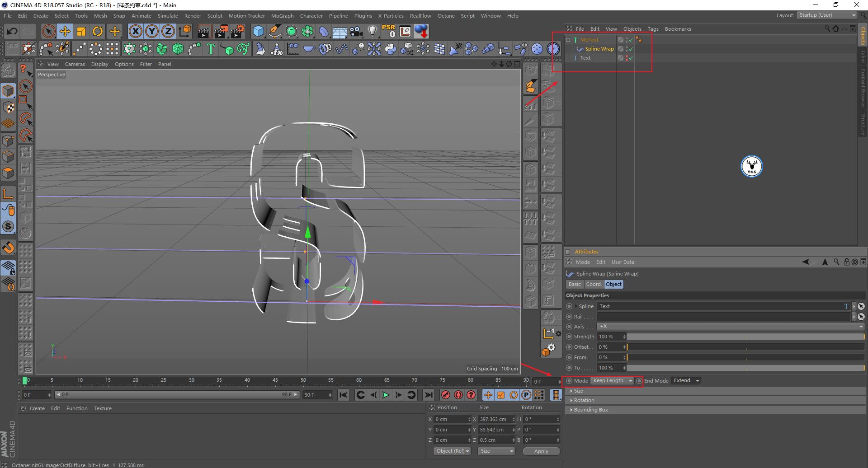This screenshot has width=868, height=468.
Task: Click the 90 F end frame field
Action: 316,395
